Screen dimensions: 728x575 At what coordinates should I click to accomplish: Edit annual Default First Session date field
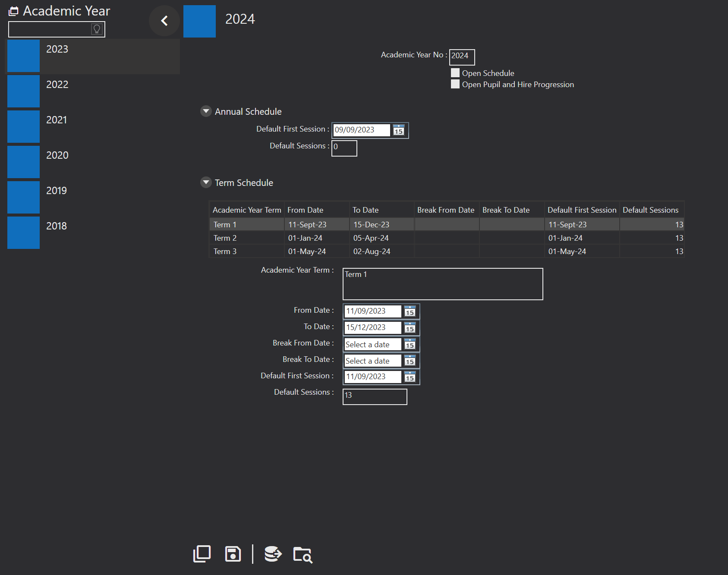(362, 130)
